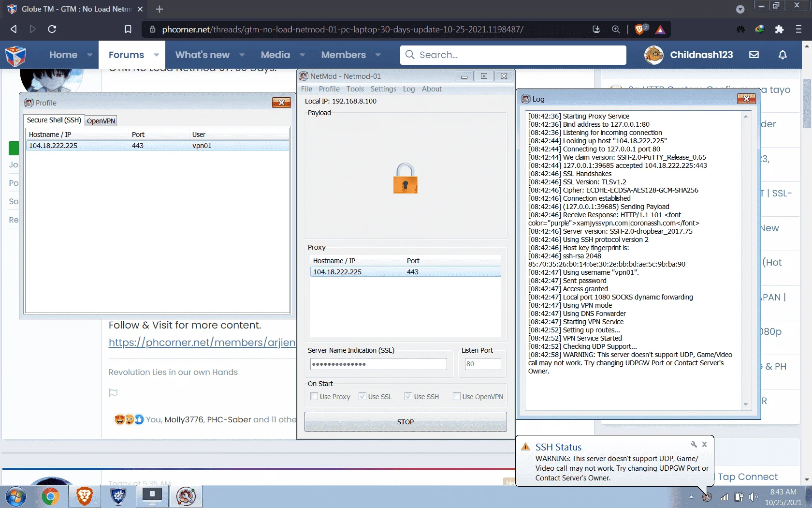Toggle the Use SSL checkbox

(x=362, y=396)
